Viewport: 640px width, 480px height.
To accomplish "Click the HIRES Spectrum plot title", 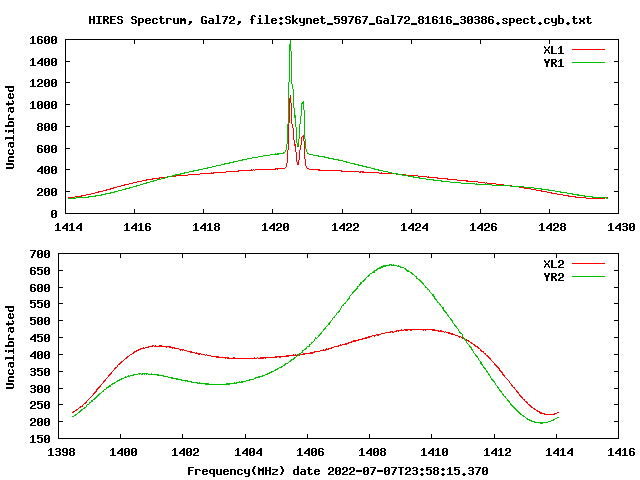I will point(340,20).
